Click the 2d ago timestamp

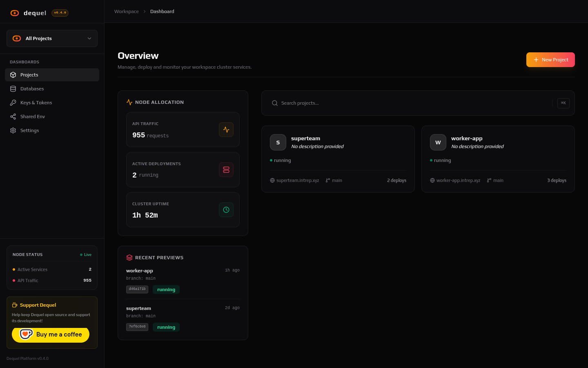[232, 308]
